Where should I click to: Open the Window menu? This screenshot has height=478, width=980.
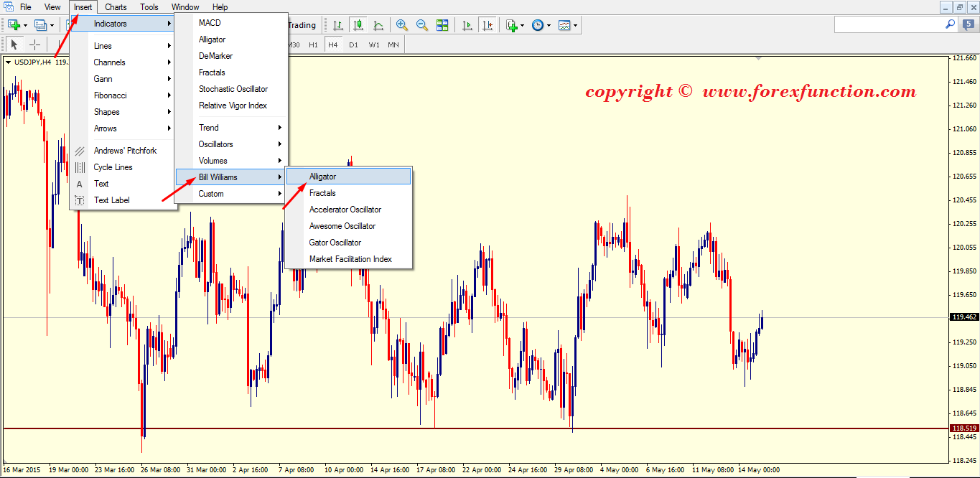tap(185, 7)
